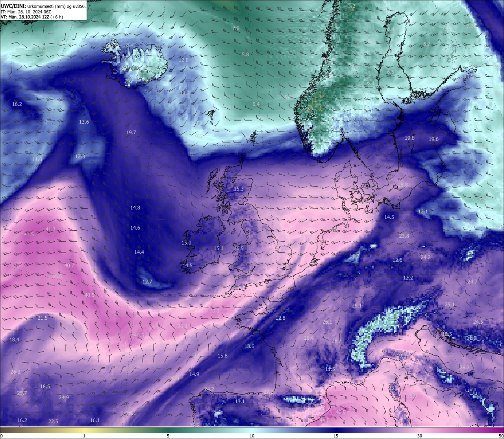Click the 41.5 value on the map

29,234
